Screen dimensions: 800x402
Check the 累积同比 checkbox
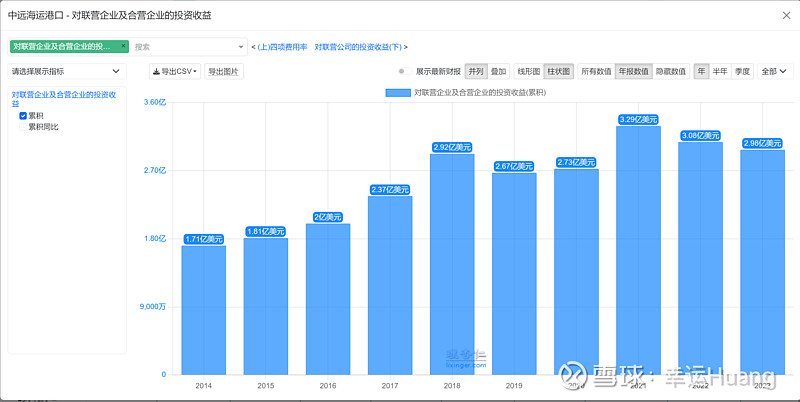tap(22, 127)
